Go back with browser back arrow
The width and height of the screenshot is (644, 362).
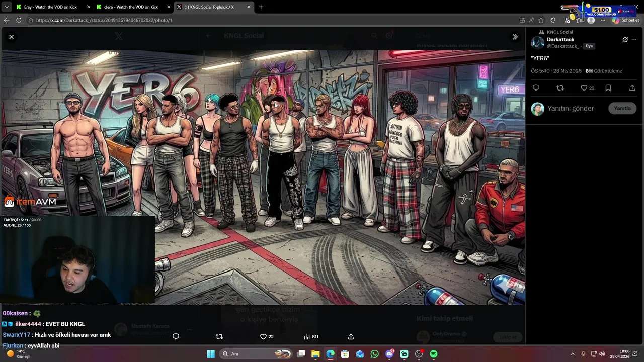pyautogui.click(x=7, y=20)
